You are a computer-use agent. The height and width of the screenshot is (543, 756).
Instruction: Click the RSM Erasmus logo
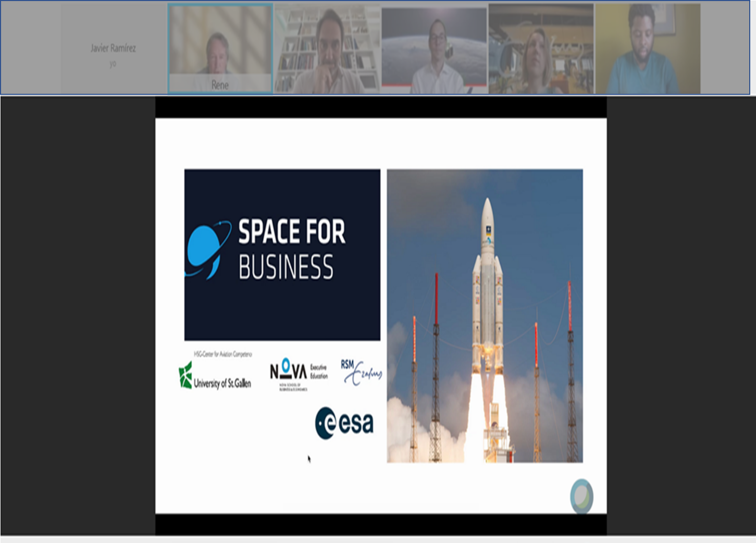point(362,372)
